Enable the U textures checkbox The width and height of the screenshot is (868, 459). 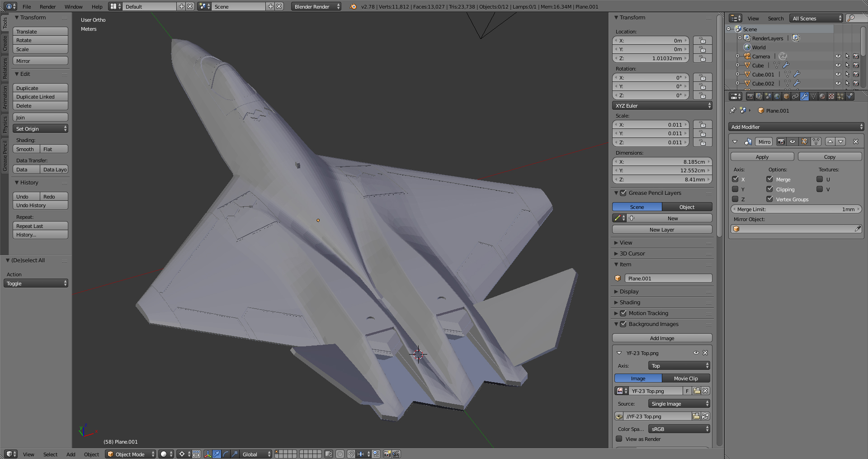(x=820, y=179)
